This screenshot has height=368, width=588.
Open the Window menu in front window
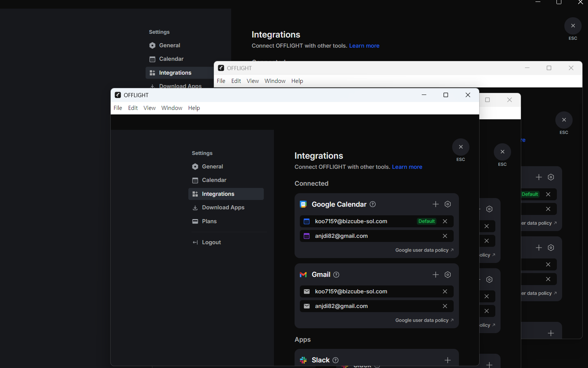tap(171, 108)
